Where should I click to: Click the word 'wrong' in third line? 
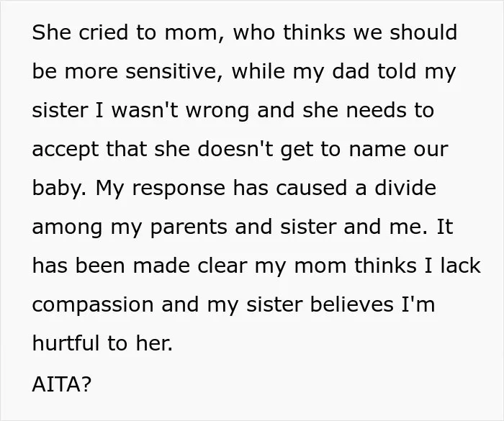point(217,112)
